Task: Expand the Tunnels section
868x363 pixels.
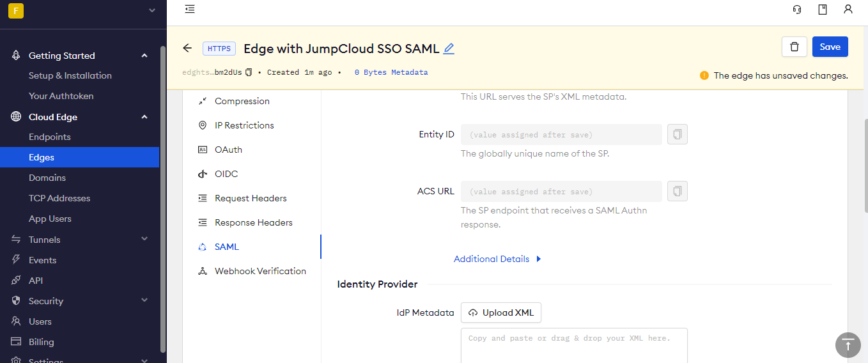Action: [x=144, y=239]
